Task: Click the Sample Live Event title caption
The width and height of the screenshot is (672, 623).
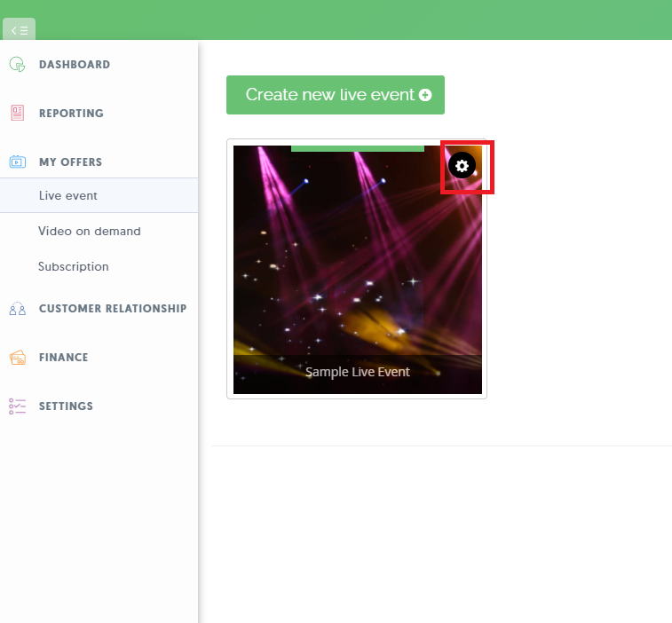Action: 358,372
